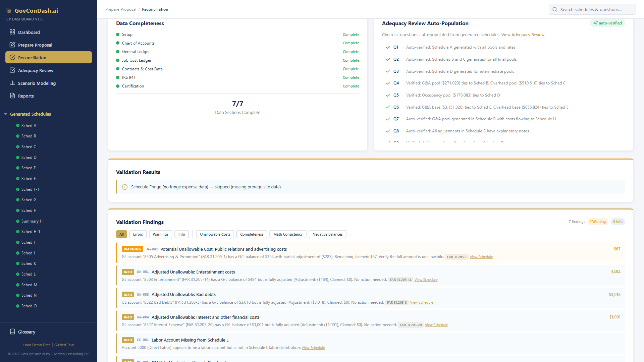This screenshot has width=644, height=362.
Task: Click the Dashboard grid icon
Action: coord(12,32)
